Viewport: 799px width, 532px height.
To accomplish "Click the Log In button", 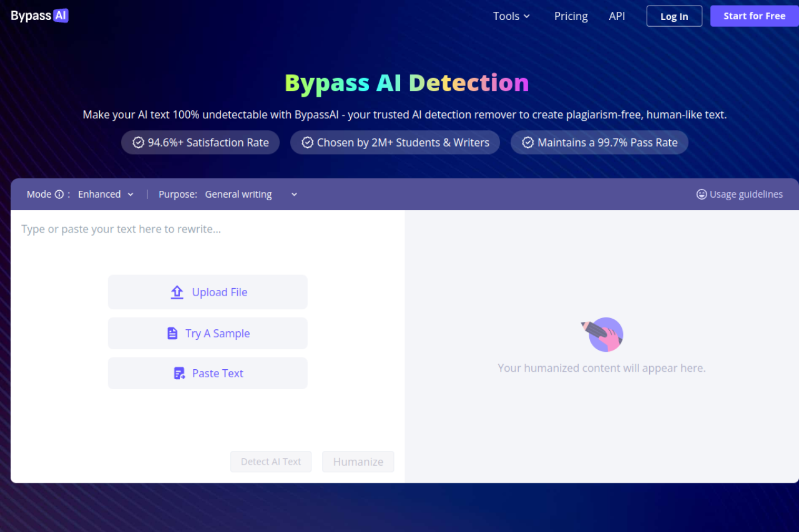I will [674, 16].
